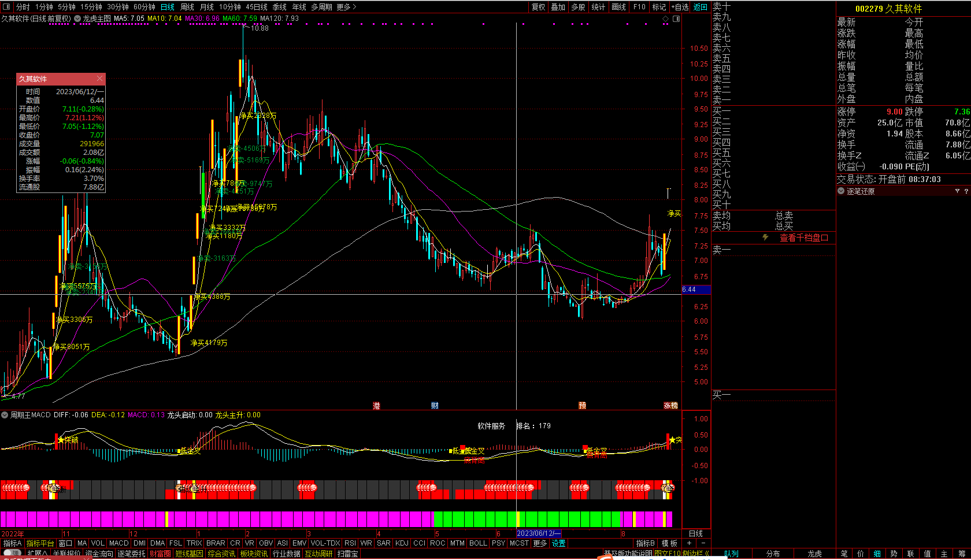Apply the KDJ indicator
The width and height of the screenshot is (971, 560).
pos(402,543)
